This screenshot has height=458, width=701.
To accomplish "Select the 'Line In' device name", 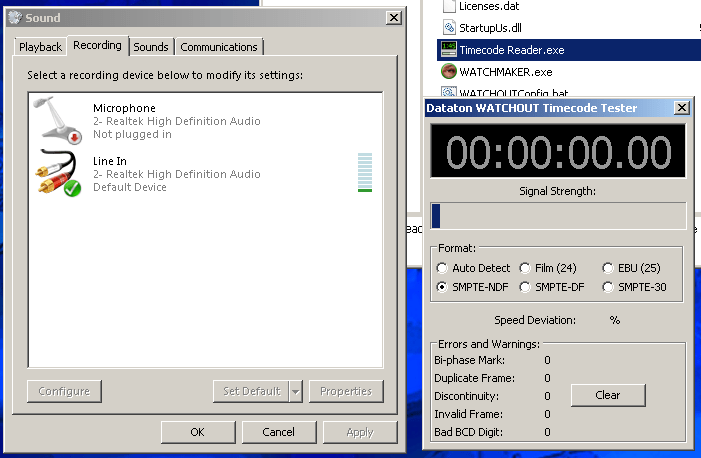I will click(x=110, y=161).
